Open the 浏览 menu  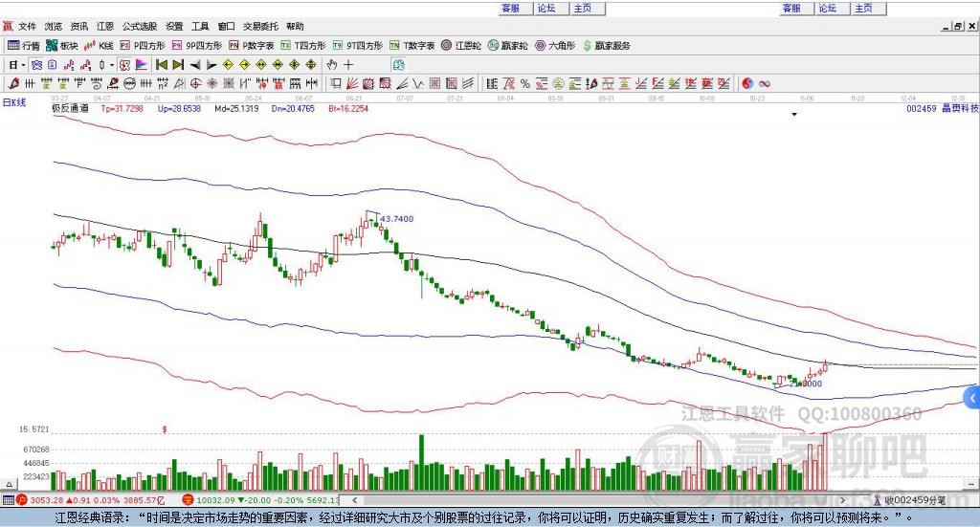[54, 26]
